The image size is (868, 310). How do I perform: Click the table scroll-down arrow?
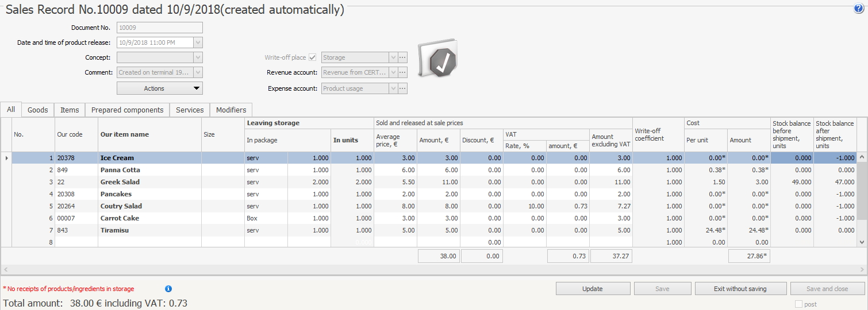[861, 243]
